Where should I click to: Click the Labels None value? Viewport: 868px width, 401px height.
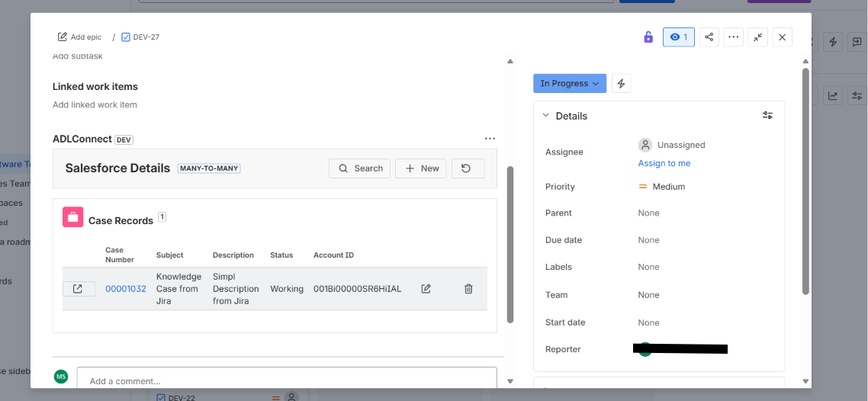tap(649, 267)
